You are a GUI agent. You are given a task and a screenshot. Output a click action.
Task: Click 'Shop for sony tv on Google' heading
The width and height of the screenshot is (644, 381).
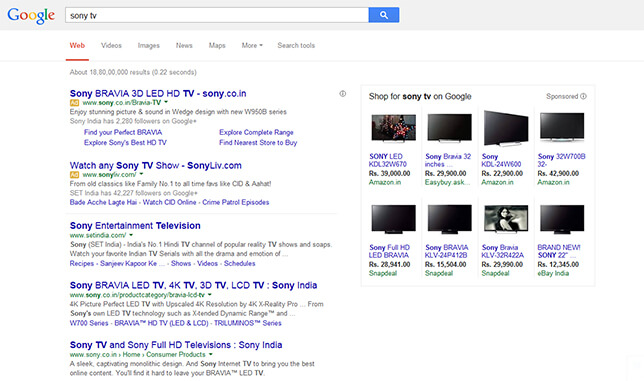click(x=420, y=96)
